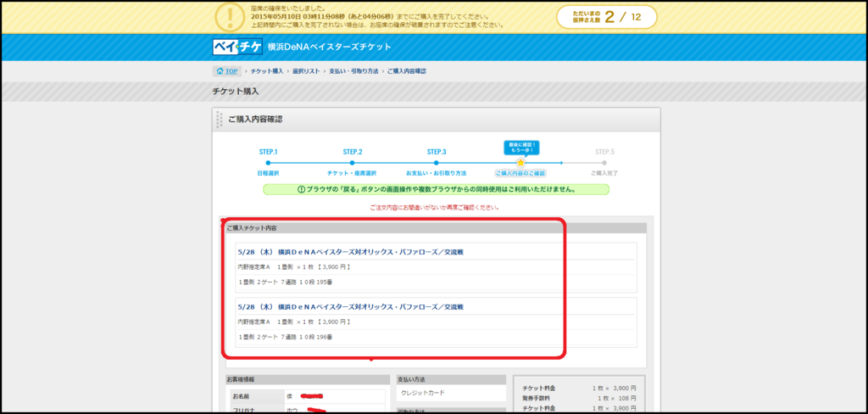
Task: Go to TOP via the home breadcrumb link
Action: 226,71
